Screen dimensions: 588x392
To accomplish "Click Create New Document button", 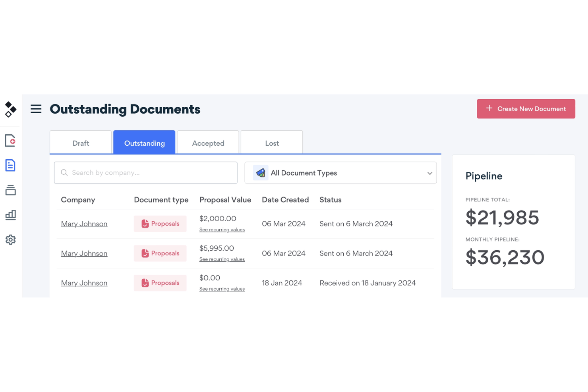I will click(526, 109).
